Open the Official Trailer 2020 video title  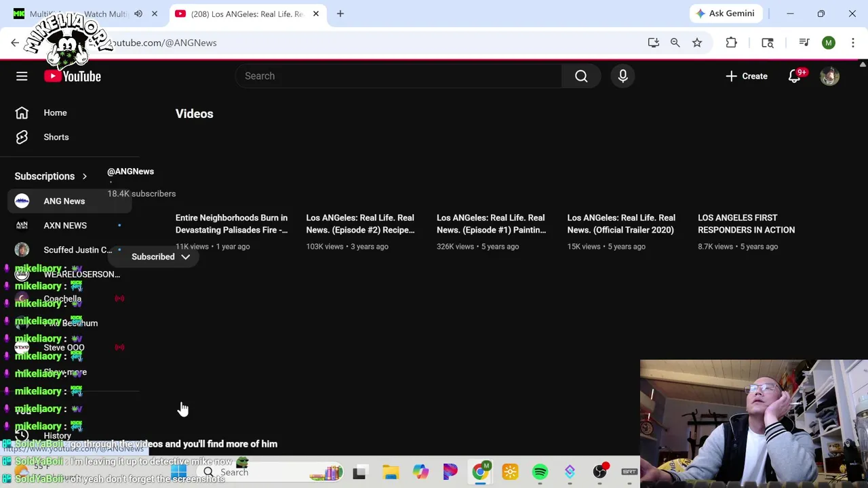click(x=621, y=224)
